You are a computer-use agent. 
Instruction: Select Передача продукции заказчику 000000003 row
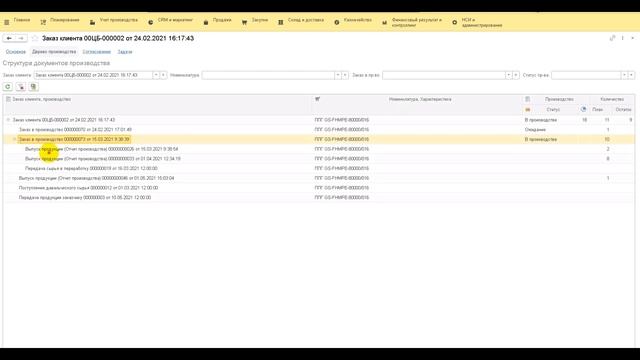[319, 198]
